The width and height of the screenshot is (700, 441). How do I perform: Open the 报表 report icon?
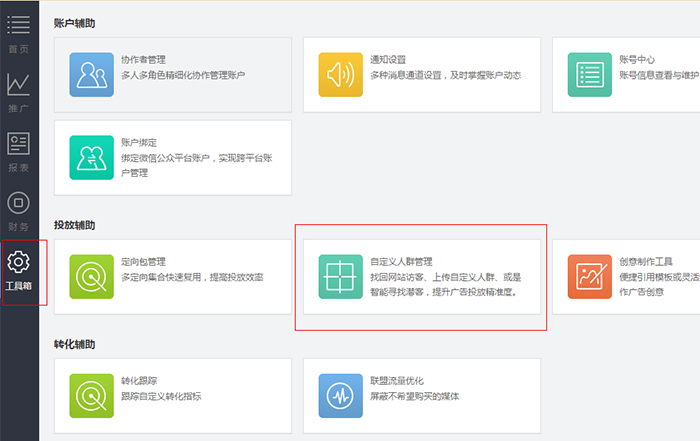[18, 143]
